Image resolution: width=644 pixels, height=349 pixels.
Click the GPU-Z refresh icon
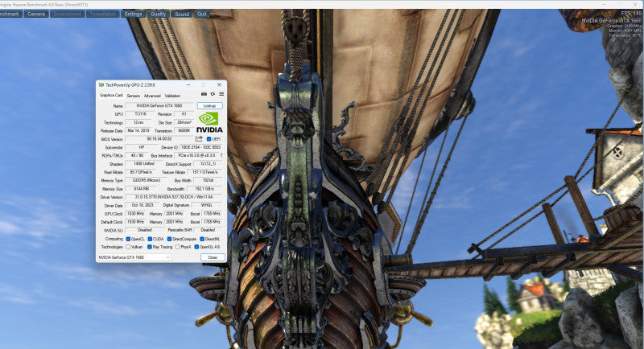[x=213, y=94]
